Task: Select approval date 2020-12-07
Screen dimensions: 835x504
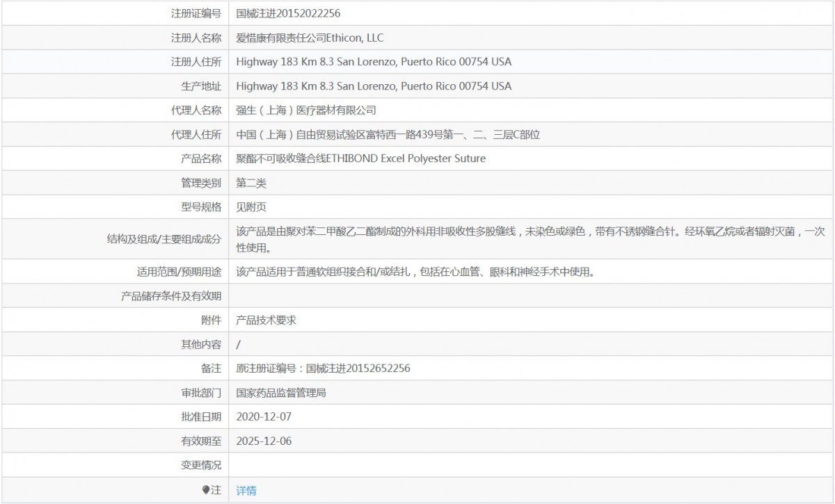Action: tap(264, 417)
